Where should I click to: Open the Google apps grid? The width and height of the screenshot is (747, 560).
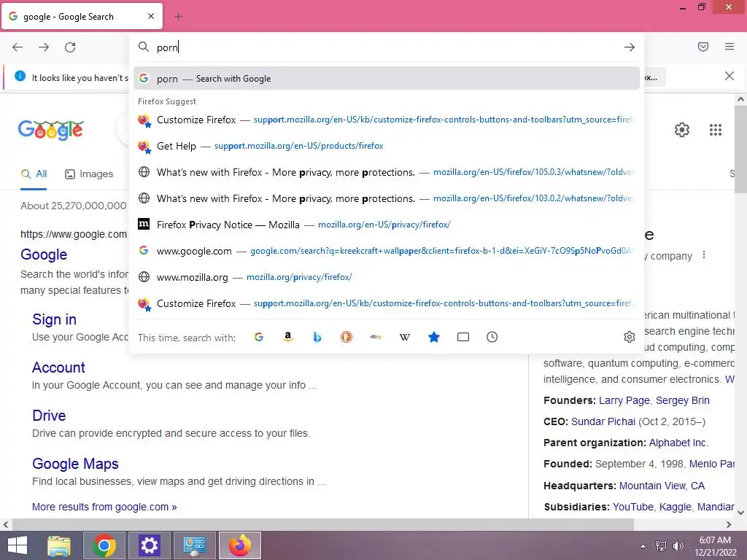point(716,130)
